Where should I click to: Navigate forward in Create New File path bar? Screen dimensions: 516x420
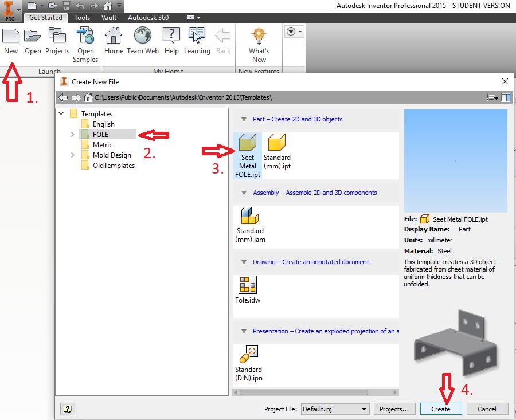tap(76, 97)
